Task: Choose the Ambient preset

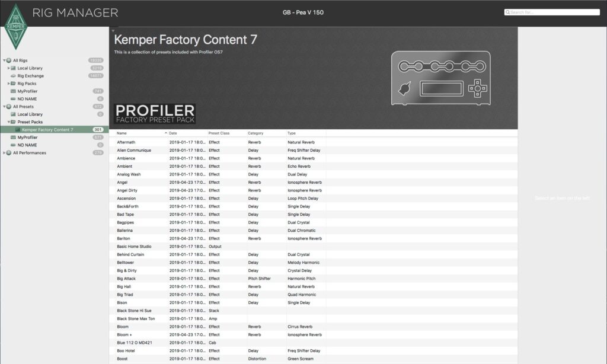Action: [x=313, y=166]
